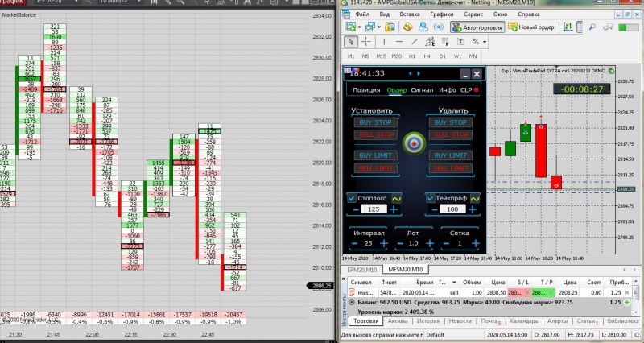Toggle the Стоплосс checkbox
Viewport: 644px width, 343px height.
[x=352, y=198]
